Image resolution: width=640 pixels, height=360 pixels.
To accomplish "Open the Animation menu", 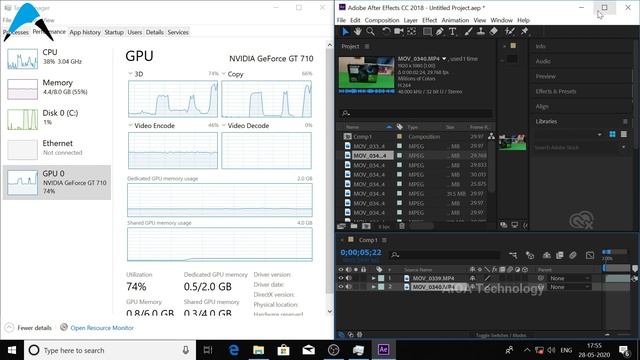I will [455, 20].
